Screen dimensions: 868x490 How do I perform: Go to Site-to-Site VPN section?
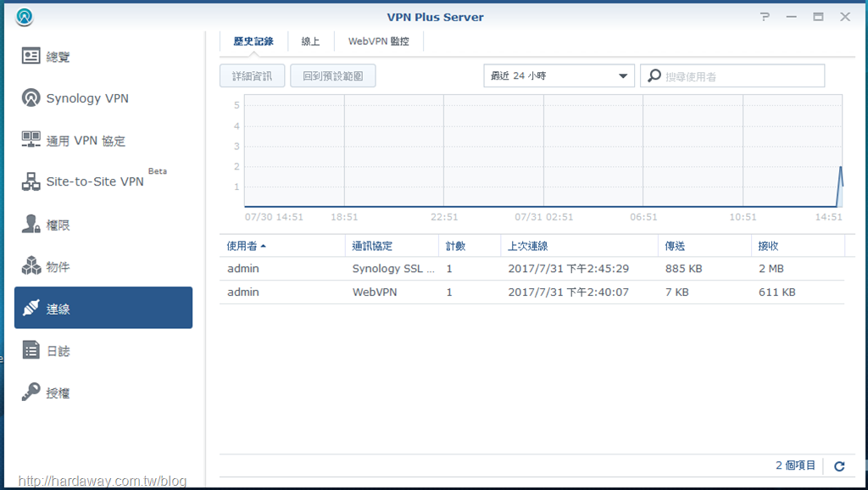tap(103, 181)
